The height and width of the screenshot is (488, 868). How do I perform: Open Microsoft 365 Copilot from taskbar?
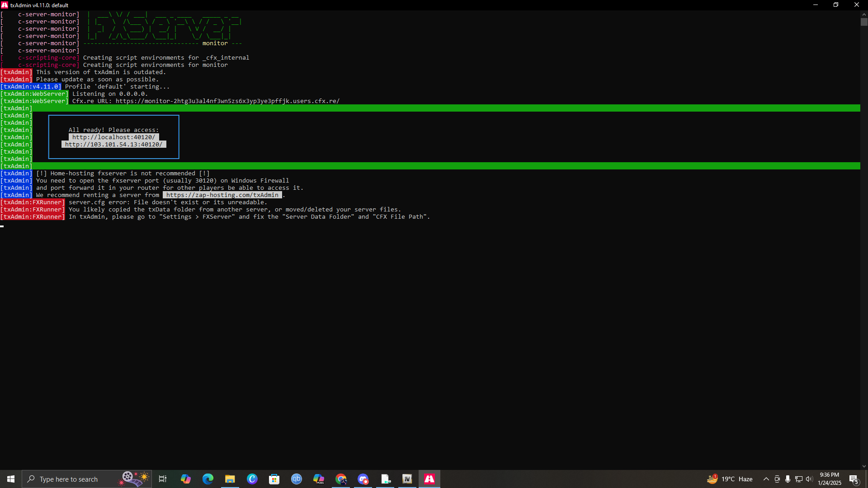[x=319, y=479]
